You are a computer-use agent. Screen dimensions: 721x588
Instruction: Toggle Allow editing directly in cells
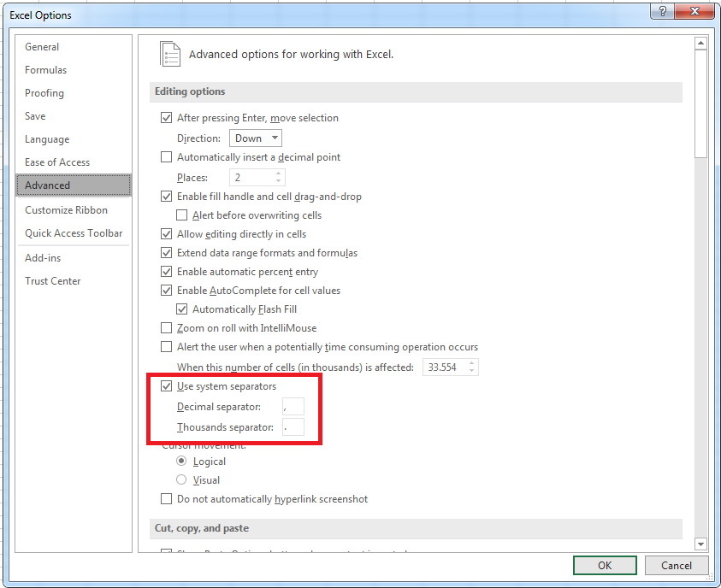point(166,234)
